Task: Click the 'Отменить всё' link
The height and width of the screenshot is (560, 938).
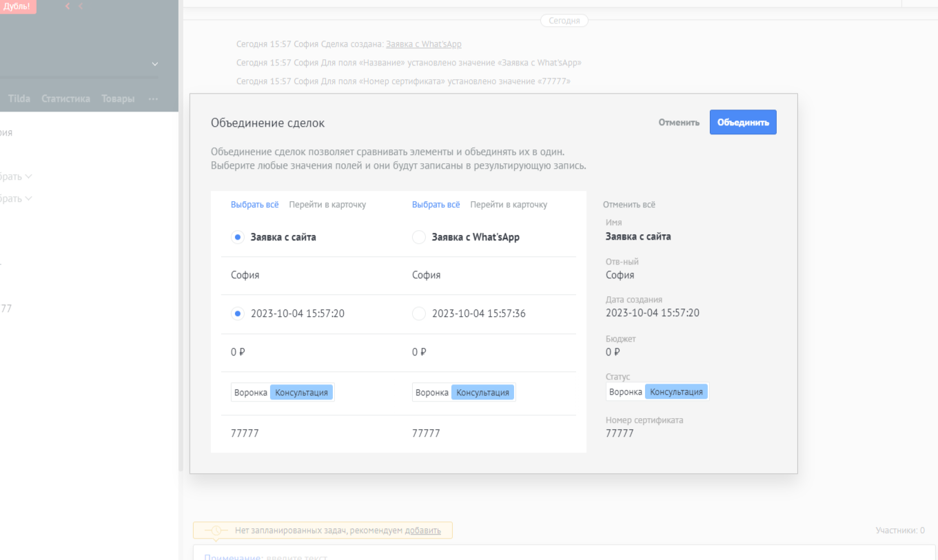Action: tap(629, 205)
